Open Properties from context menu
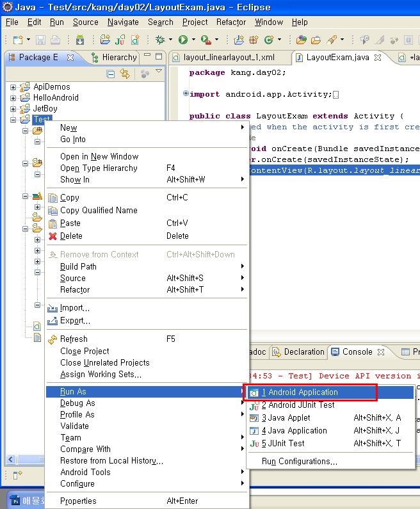 tap(147, 501)
